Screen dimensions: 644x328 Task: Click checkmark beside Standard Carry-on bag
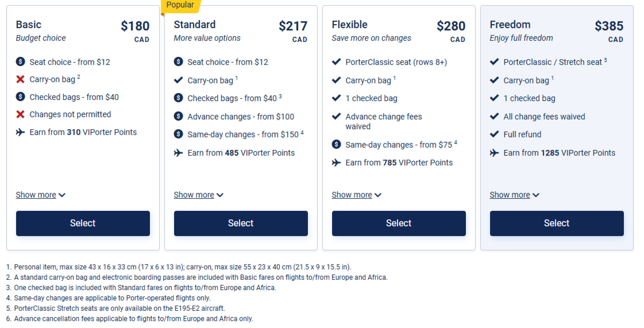point(178,80)
